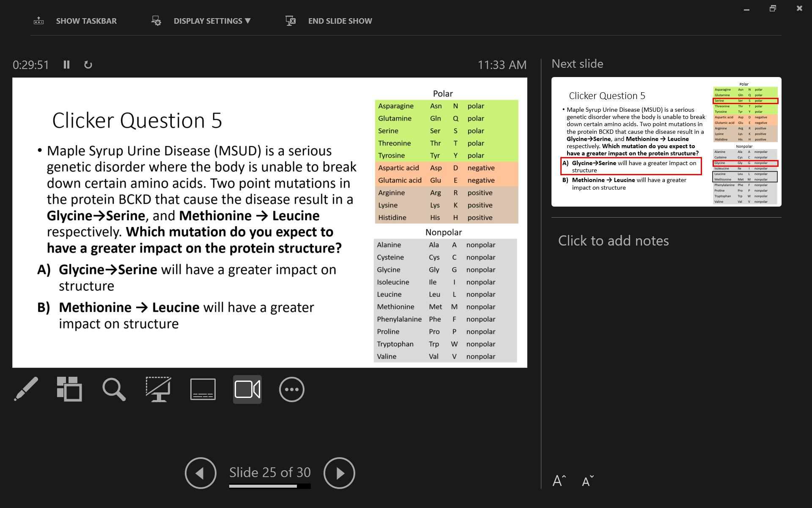
Task: Click answer A Glycine→Serine text
Action: click(x=187, y=278)
